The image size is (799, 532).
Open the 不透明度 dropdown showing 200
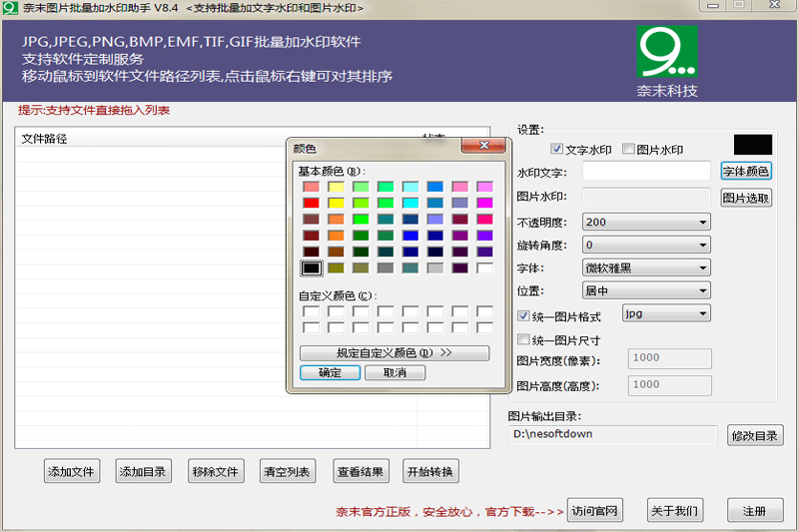[646, 222]
